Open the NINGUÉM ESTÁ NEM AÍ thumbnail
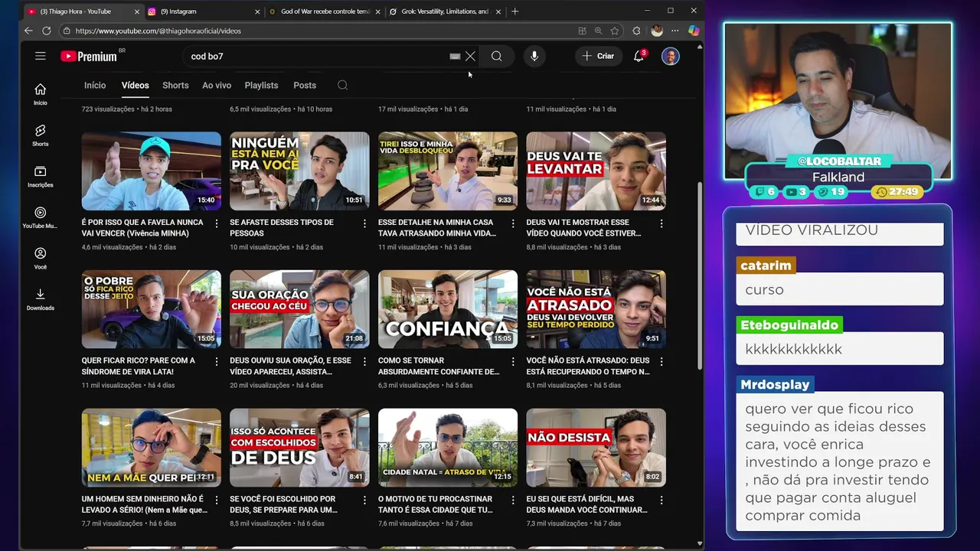Screen dimensions: 980x551 [299, 171]
